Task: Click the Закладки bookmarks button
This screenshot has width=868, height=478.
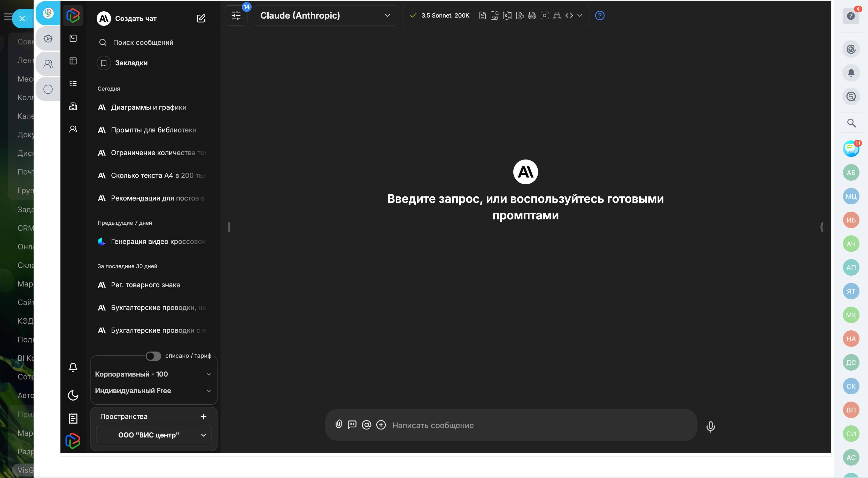Action: (x=131, y=63)
